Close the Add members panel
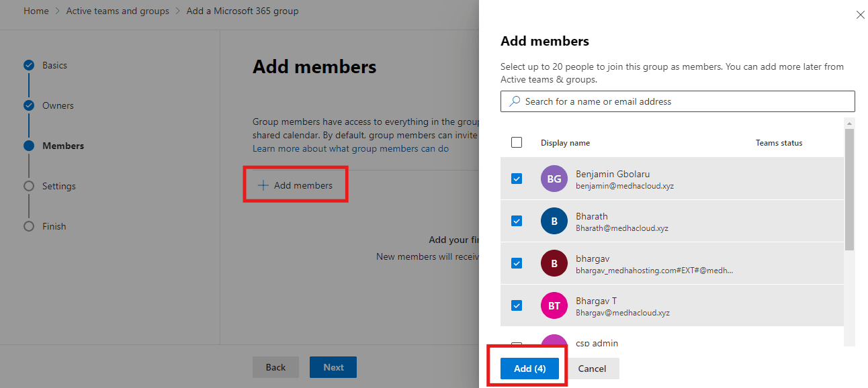This screenshot has width=868, height=388. coord(860,15)
